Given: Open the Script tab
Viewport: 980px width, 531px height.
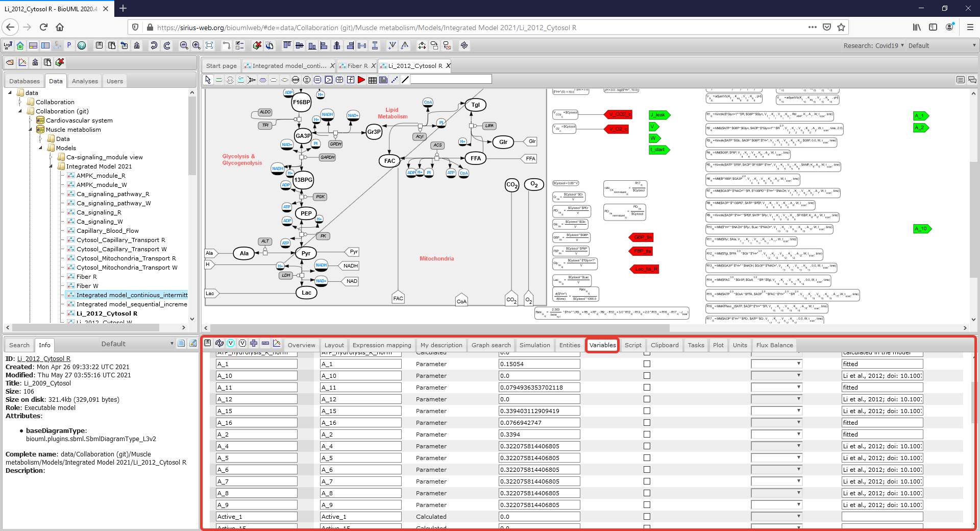Looking at the screenshot, I should pyautogui.click(x=633, y=345).
